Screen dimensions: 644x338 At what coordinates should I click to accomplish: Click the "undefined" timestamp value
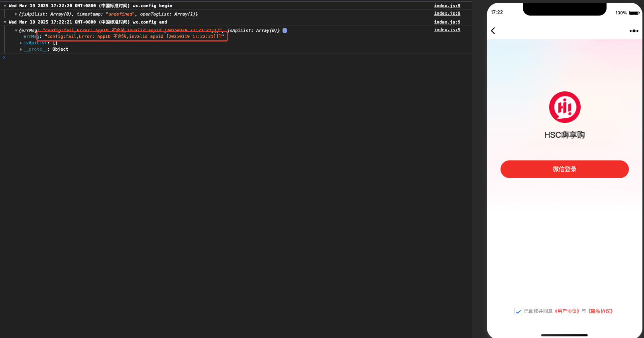tap(120, 14)
